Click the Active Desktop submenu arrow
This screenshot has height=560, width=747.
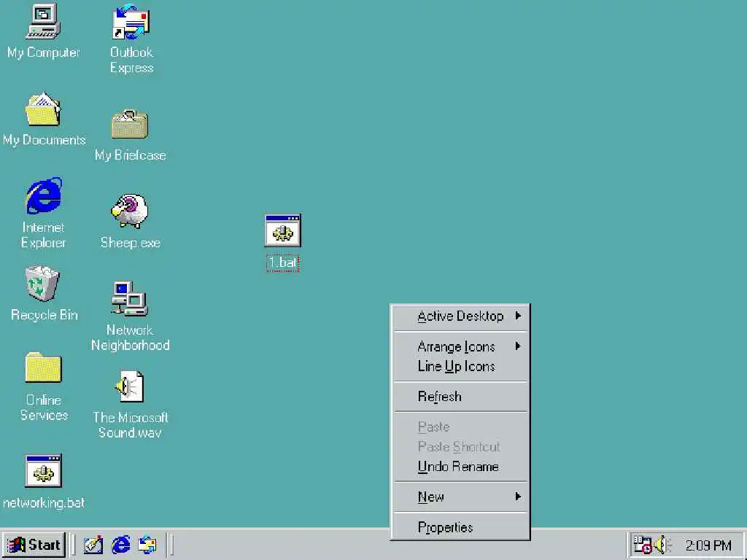[x=519, y=316]
